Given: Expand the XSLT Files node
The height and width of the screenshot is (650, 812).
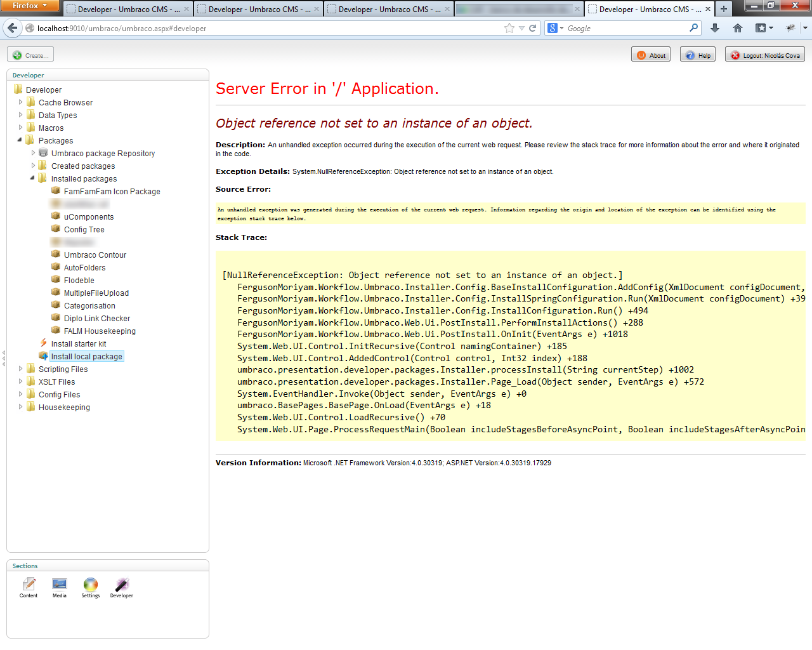Looking at the screenshot, I should tap(20, 381).
